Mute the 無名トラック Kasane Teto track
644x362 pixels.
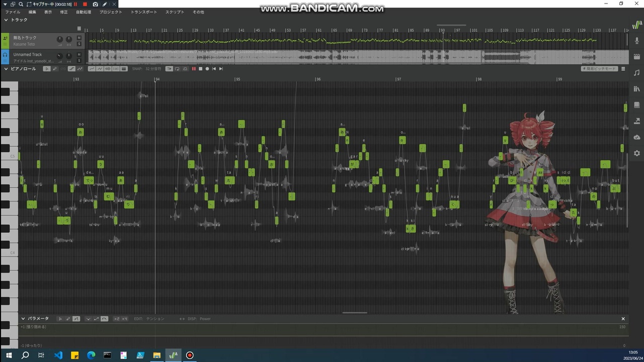coord(79,38)
